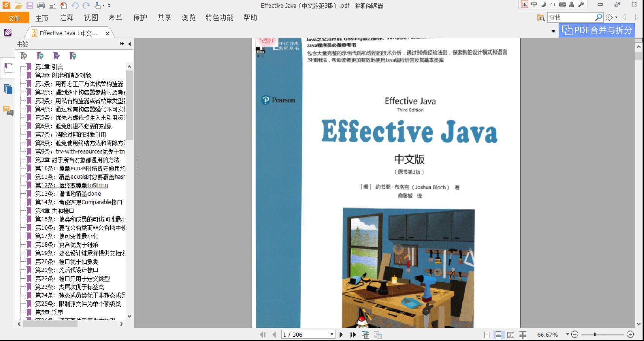644x341 pixels.
Task: Click the disabled Save disk icon
Action: 29,5
